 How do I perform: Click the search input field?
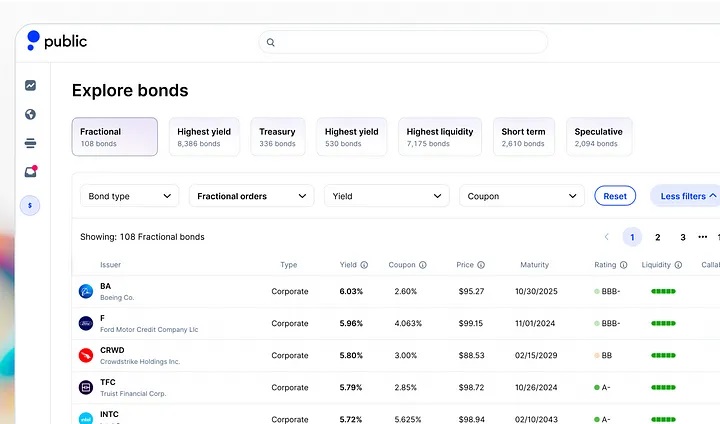(x=403, y=42)
